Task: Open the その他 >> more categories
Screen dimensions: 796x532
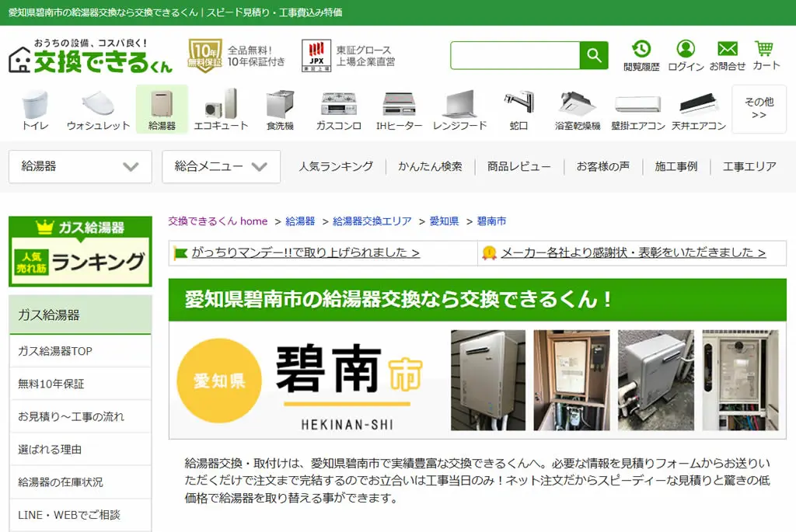Action: point(759,109)
